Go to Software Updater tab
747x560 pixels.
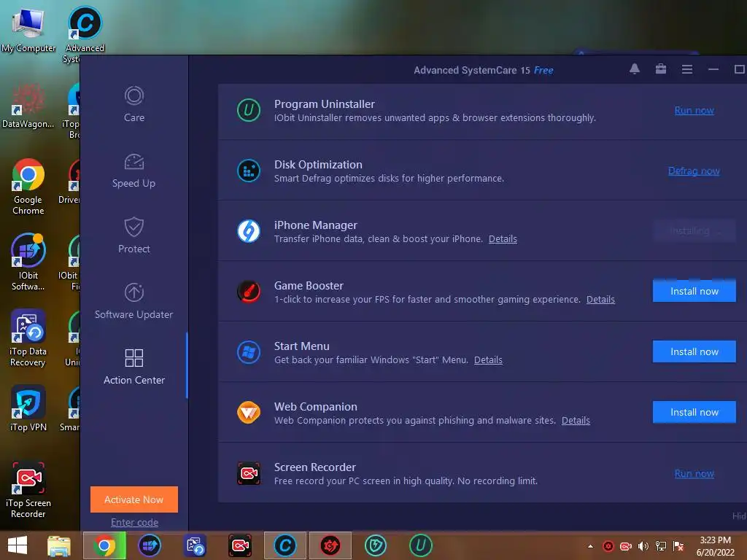134,301
